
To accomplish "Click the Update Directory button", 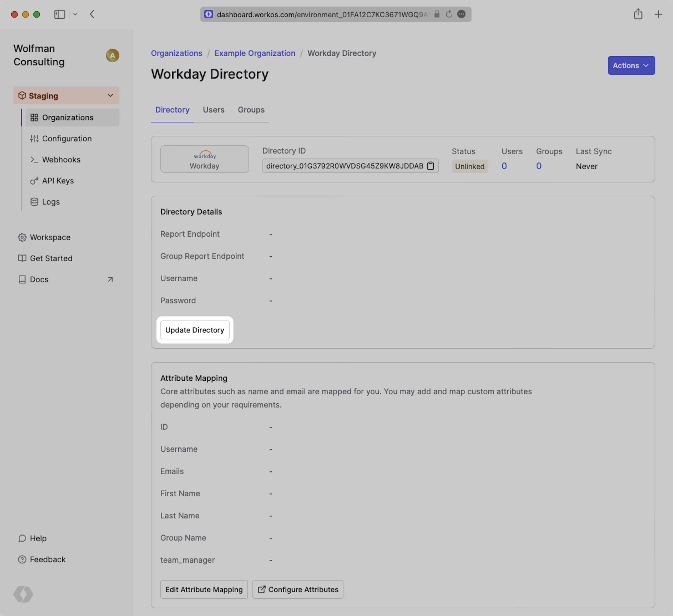I will (x=195, y=330).
